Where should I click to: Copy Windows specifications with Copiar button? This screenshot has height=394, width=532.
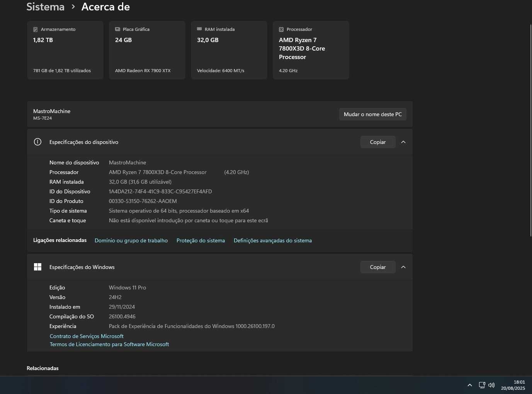[x=378, y=267]
